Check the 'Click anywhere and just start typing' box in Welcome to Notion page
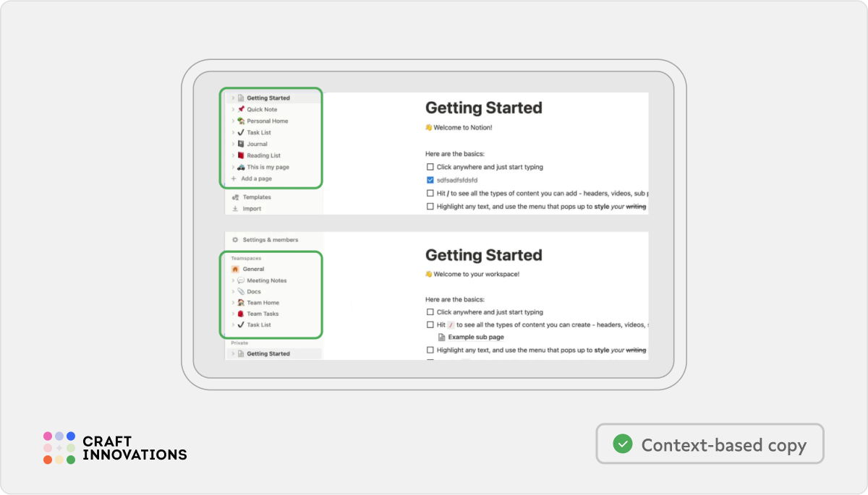 430,167
